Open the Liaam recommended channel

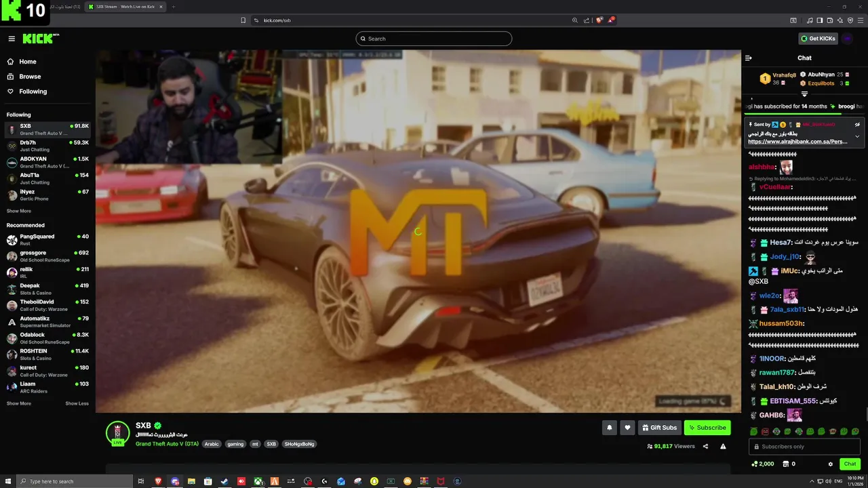47,386
